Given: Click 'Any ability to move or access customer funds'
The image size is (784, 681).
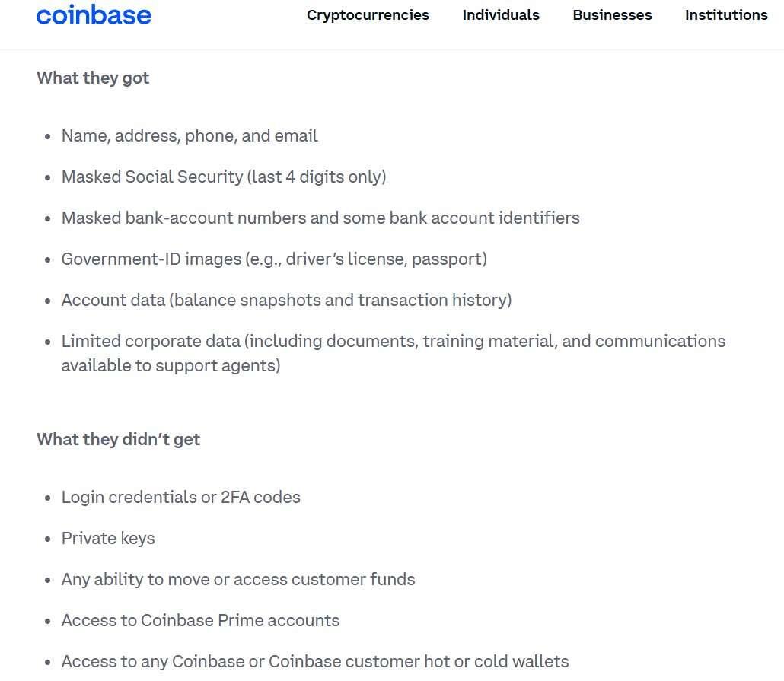Looking at the screenshot, I should 238,580.
